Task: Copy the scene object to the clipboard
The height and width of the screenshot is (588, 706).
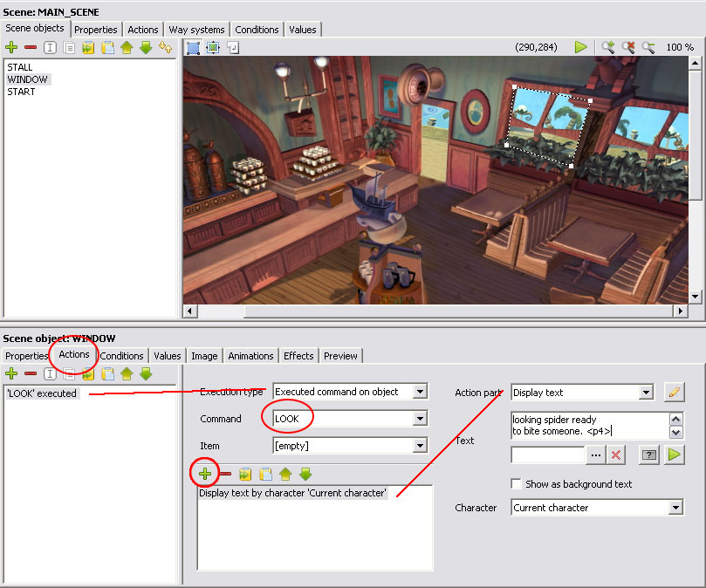Action: click(88, 47)
